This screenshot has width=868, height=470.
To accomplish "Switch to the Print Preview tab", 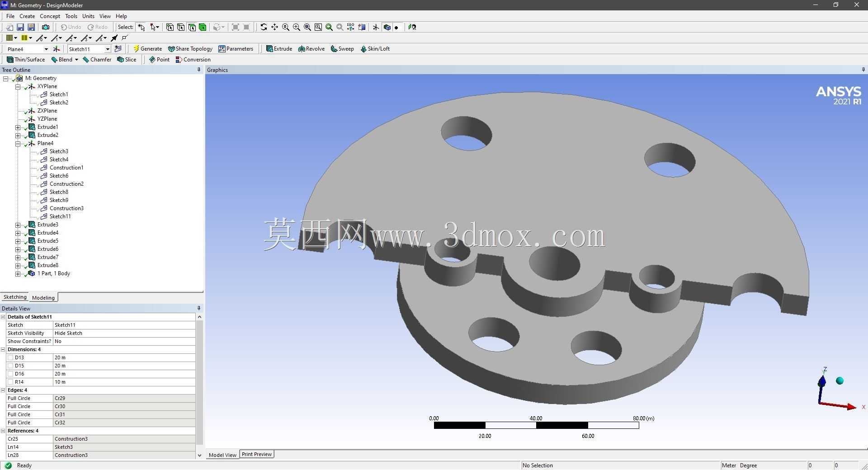I will 257,454.
